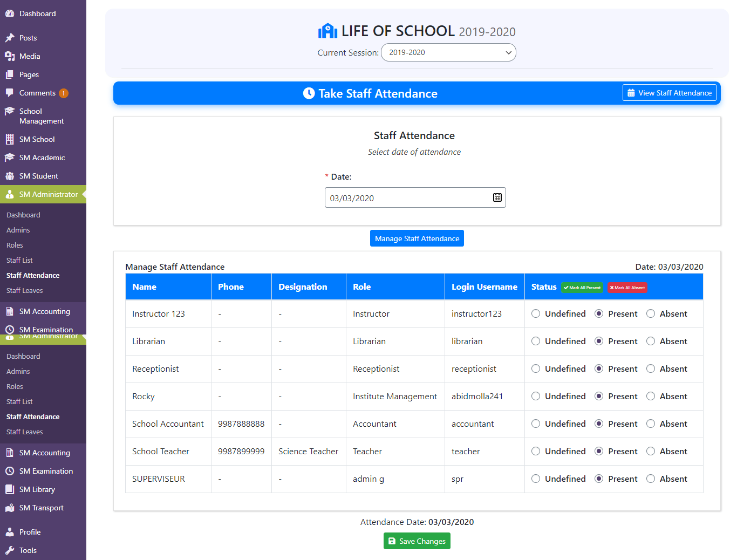Mark Instructor 123 as Undefined

click(x=536, y=313)
